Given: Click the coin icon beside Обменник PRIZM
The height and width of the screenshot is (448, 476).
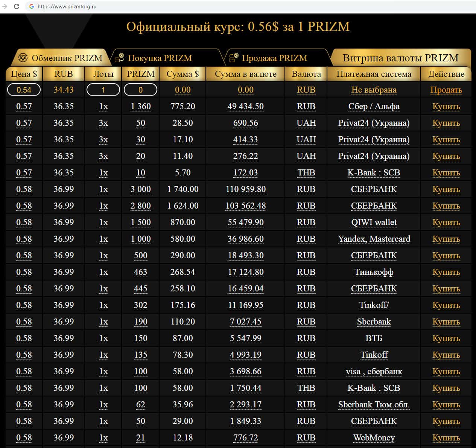Looking at the screenshot, I should [x=23, y=58].
